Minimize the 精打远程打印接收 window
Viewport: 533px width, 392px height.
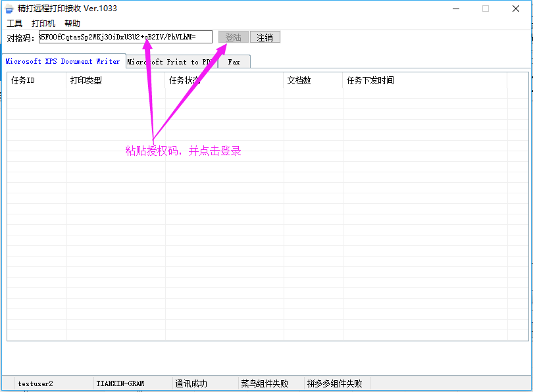[455, 9]
